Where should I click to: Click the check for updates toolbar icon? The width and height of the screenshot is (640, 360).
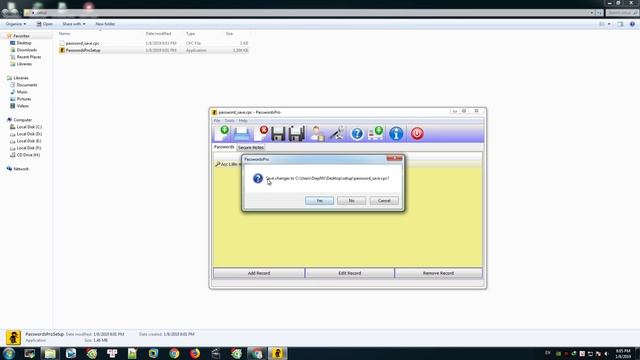point(376,133)
